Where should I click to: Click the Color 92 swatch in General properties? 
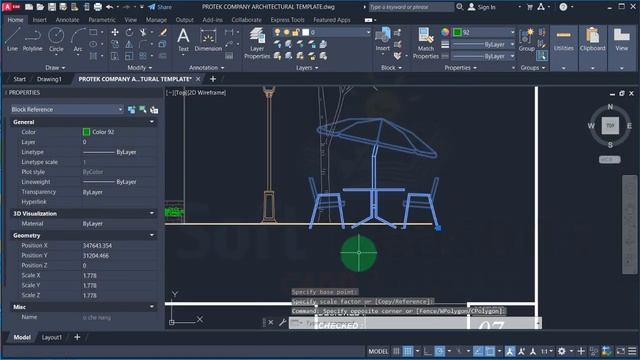[x=86, y=132]
